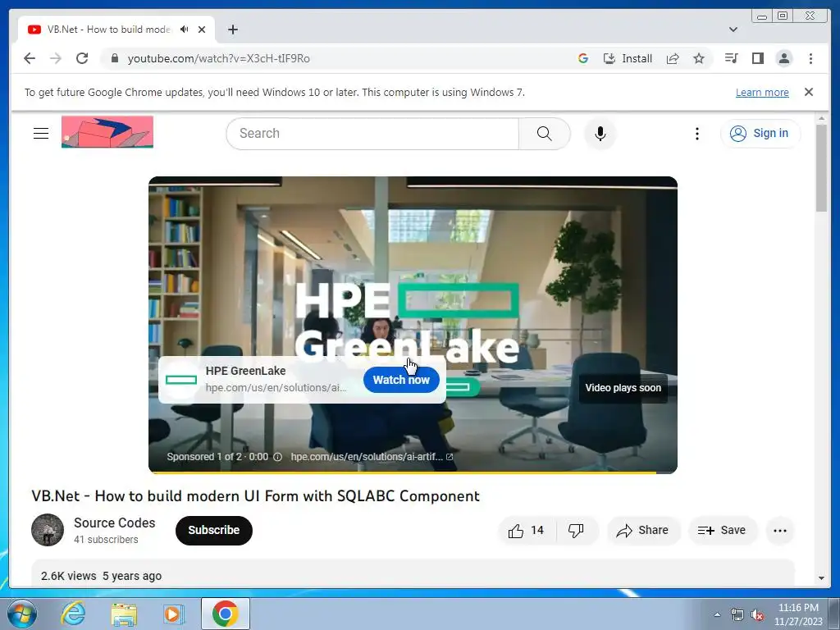Click the magnifier search button
Image resolution: width=840 pixels, height=630 pixels.
[545, 134]
